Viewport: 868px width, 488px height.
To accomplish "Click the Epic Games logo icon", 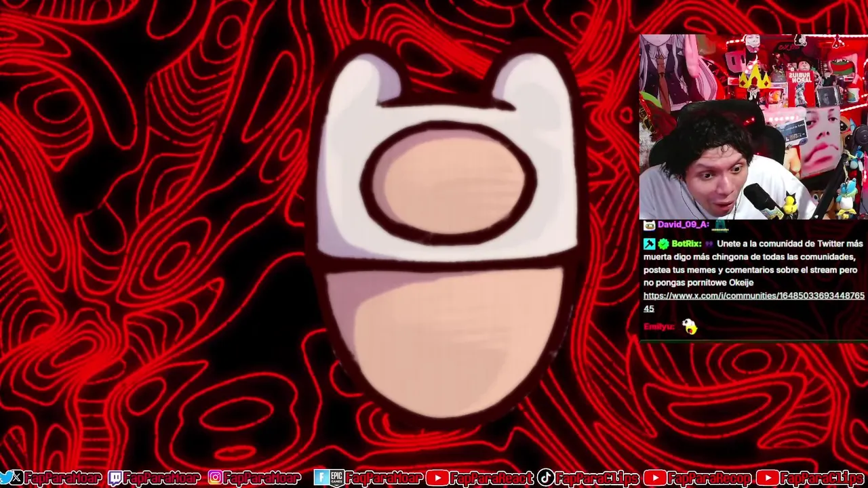I will click(x=337, y=477).
